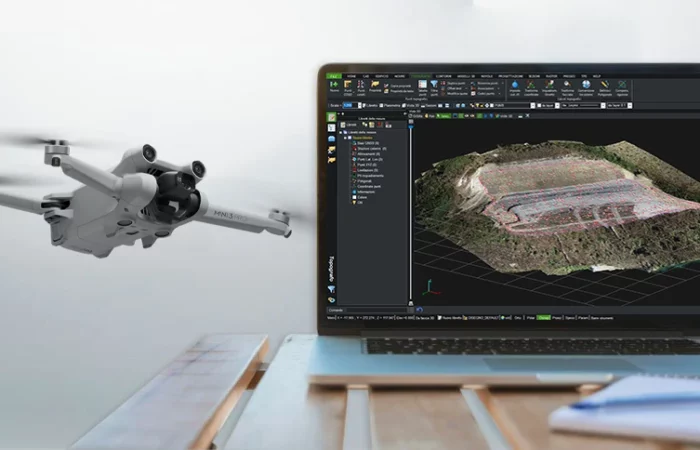Open Proprietà folder icon in ribbon

[375, 86]
